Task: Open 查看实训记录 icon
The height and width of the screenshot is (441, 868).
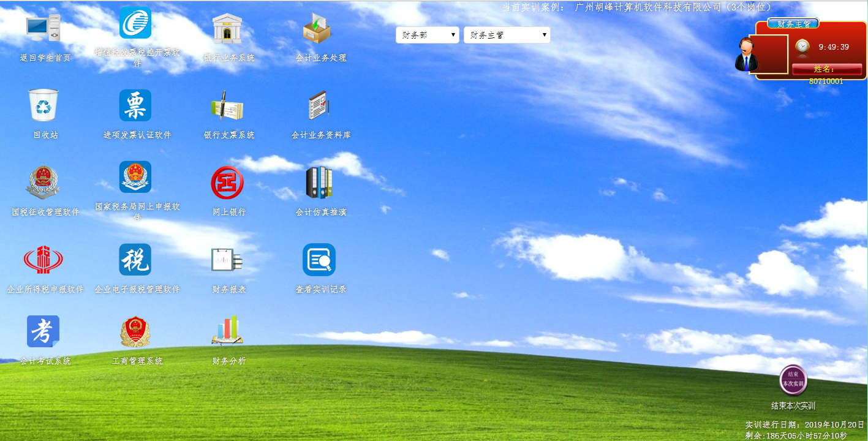Action: tap(319, 260)
